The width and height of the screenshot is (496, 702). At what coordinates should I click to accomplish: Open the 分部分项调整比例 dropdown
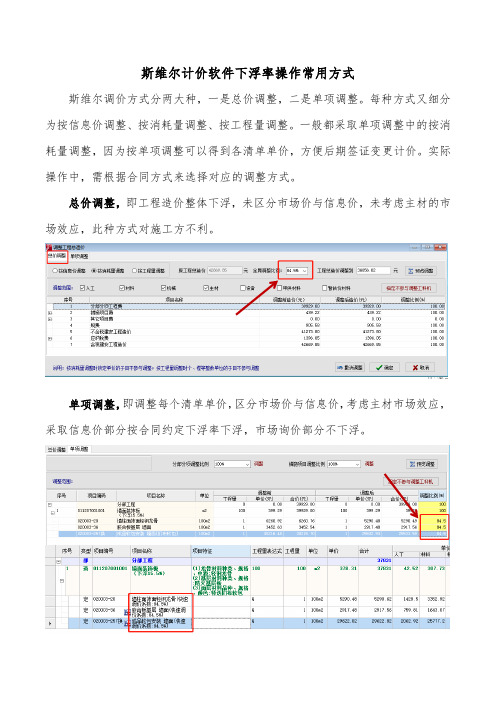232,464
